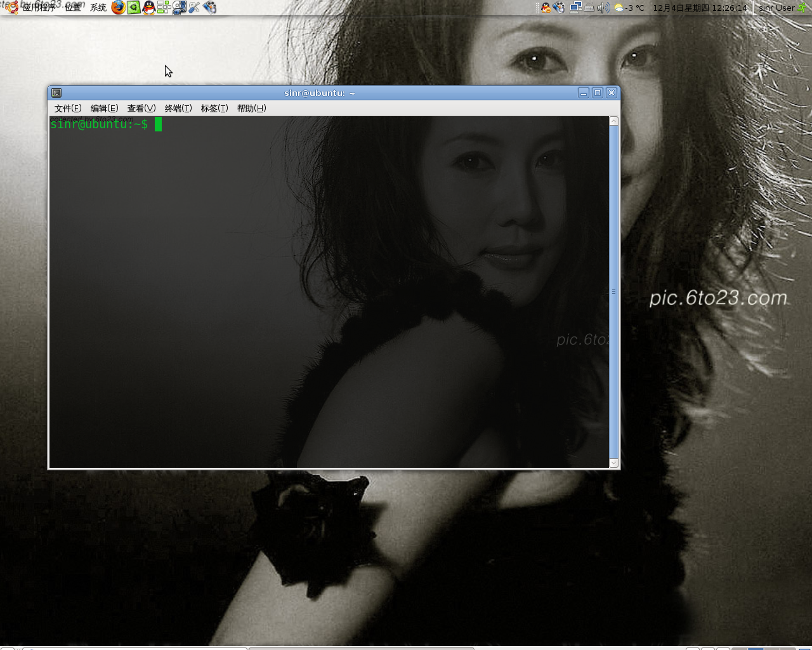Minimize the terminal window
Screen dimensions: 812x650
pyautogui.click(x=584, y=93)
